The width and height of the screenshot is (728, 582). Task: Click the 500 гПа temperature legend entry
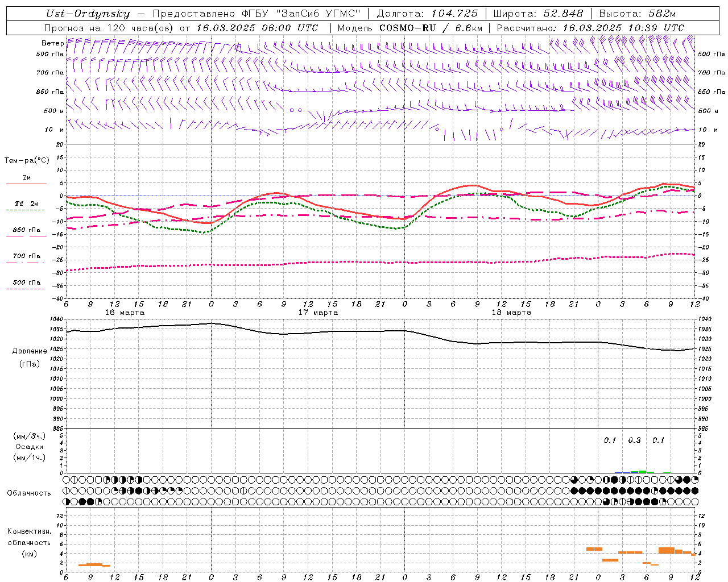click(x=26, y=282)
